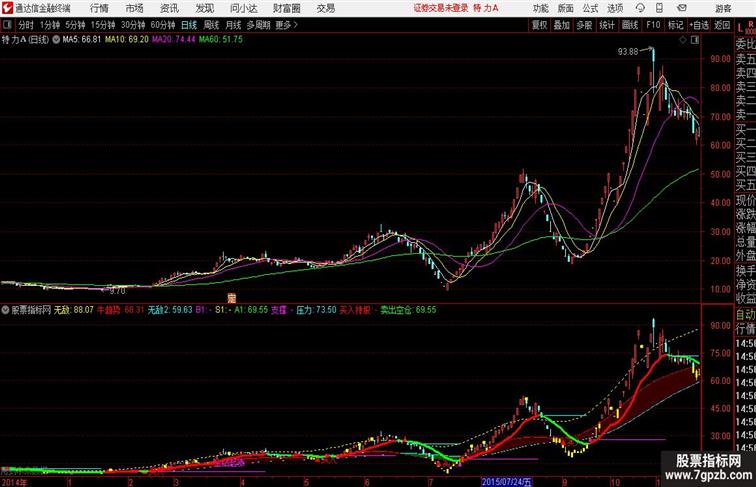The height and width of the screenshot is (487, 756).
Task: Click the 93.88 high price label
Action: point(628,52)
